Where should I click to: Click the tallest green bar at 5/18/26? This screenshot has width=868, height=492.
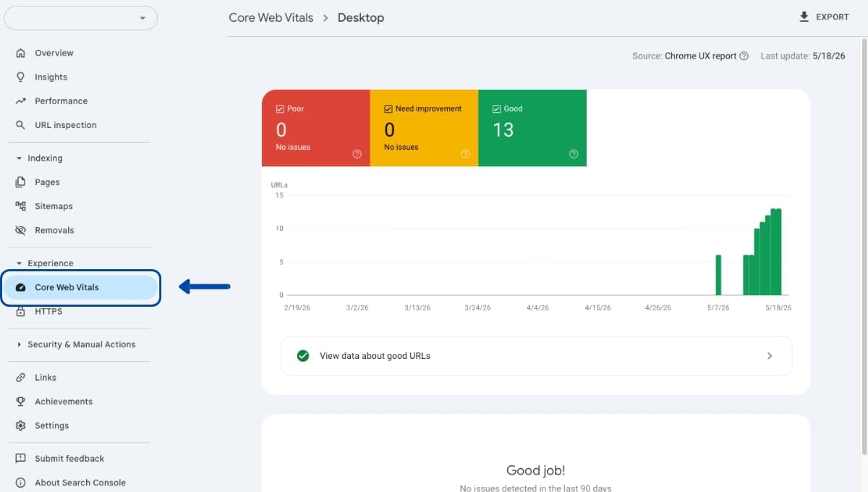(778, 252)
